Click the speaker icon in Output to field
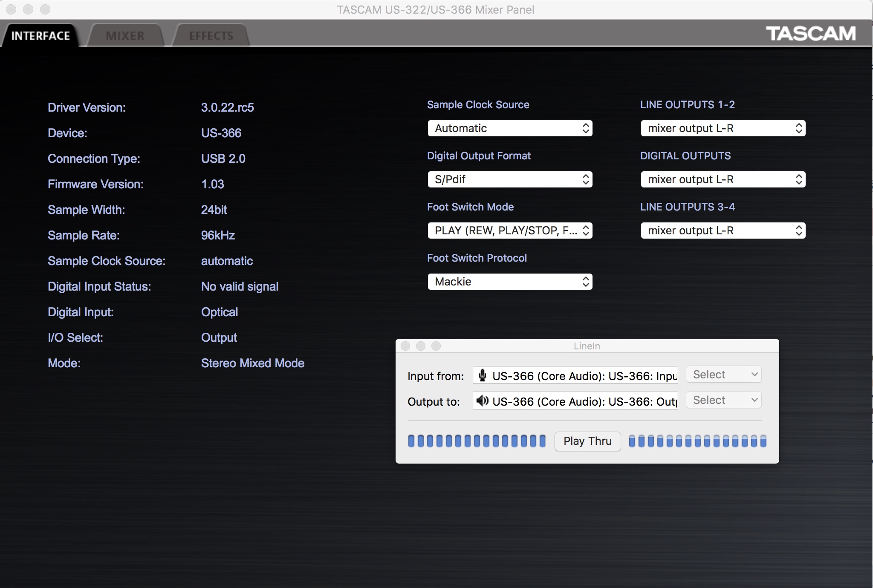Screen dimensions: 873x588 (x=482, y=401)
